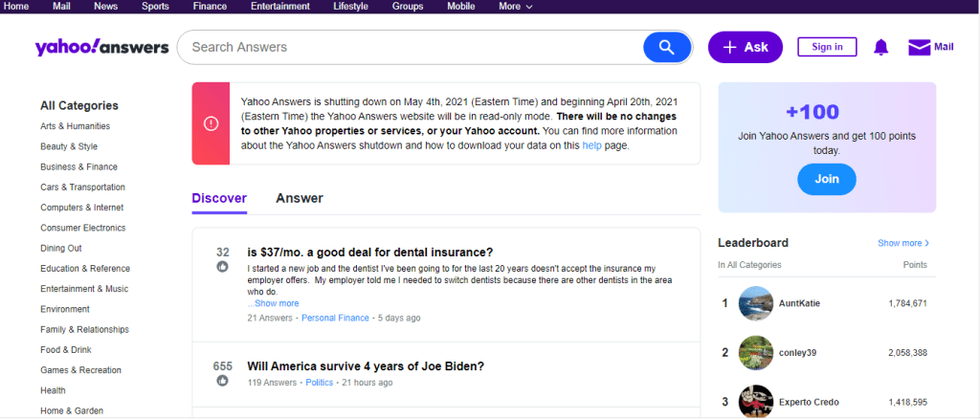Open News in the top bar

105,7
